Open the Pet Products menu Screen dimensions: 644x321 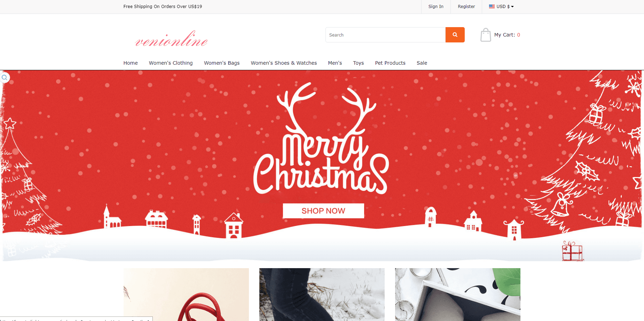[x=390, y=63]
